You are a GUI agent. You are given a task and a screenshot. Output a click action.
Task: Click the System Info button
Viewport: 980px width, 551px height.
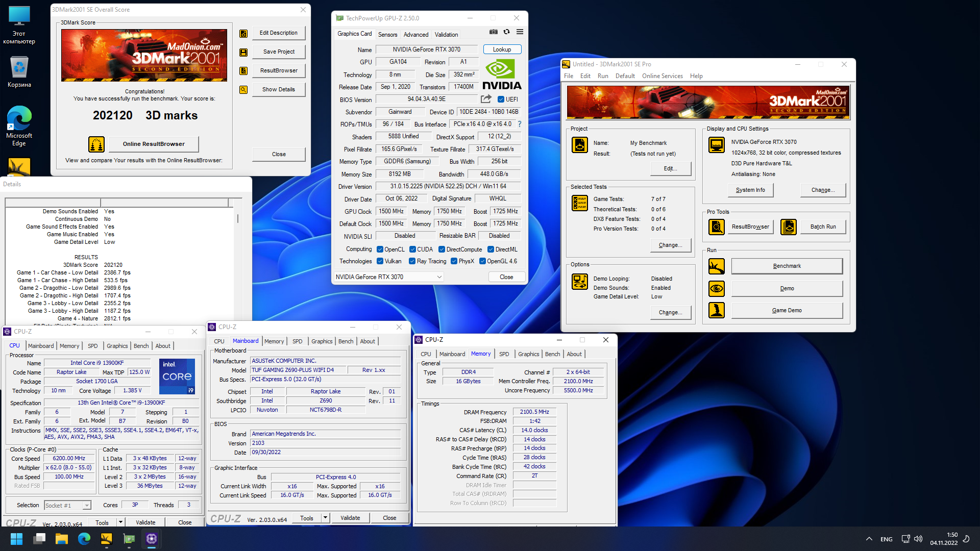pos(750,190)
